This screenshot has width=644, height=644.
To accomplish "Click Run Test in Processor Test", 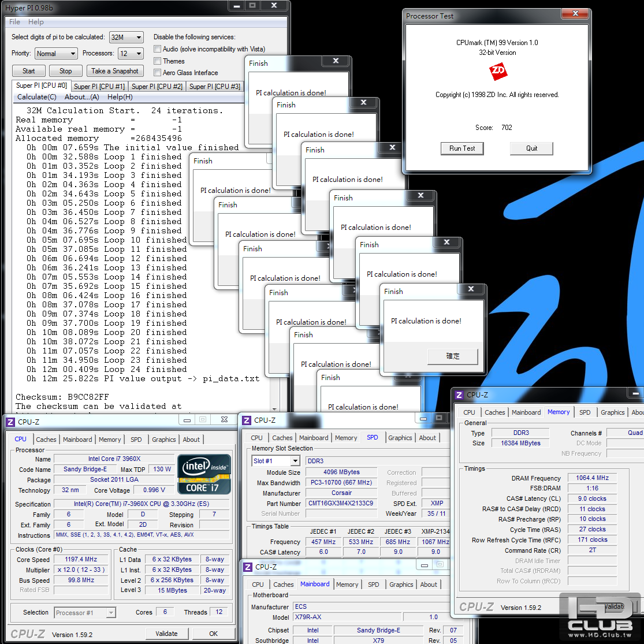I will (461, 148).
